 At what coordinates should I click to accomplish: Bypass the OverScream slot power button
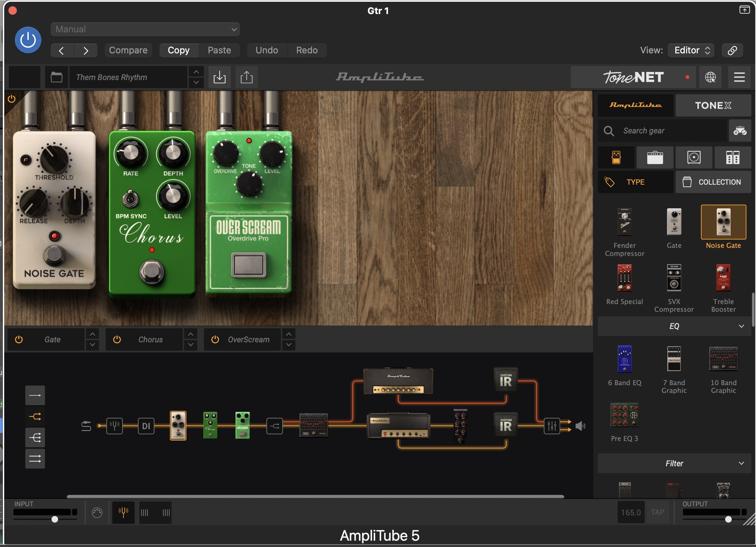coord(215,340)
